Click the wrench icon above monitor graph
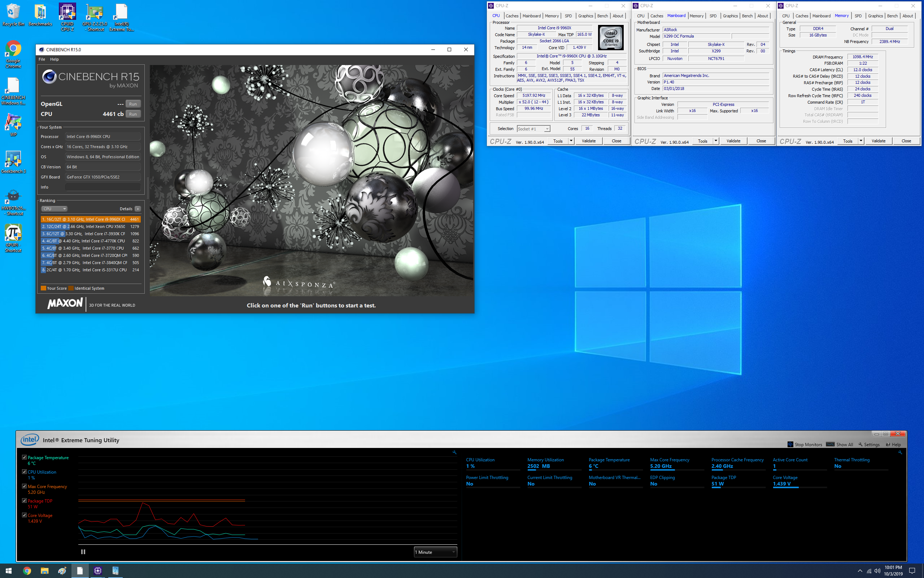Viewport: 924px width, 578px height. pyautogui.click(x=454, y=453)
